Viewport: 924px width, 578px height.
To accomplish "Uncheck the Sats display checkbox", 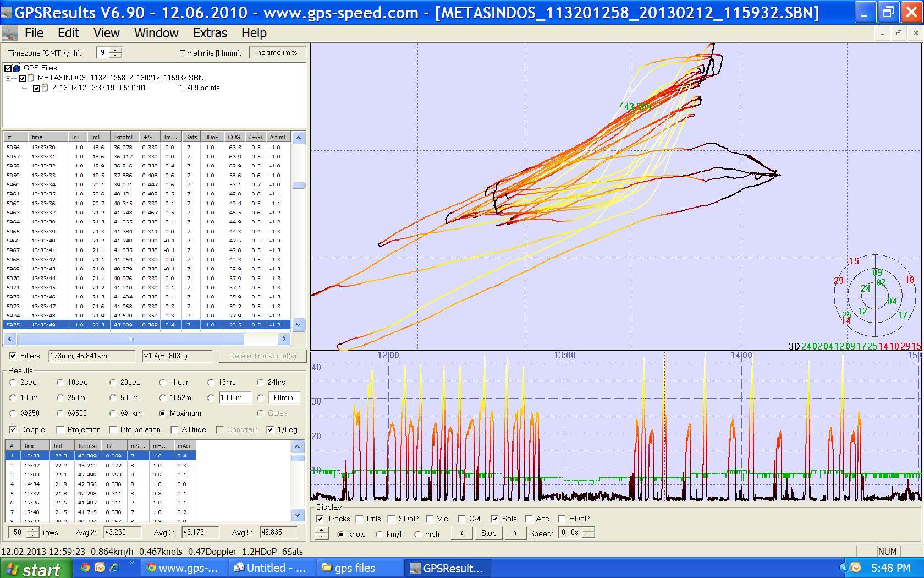I will pyautogui.click(x=494, y=519).
